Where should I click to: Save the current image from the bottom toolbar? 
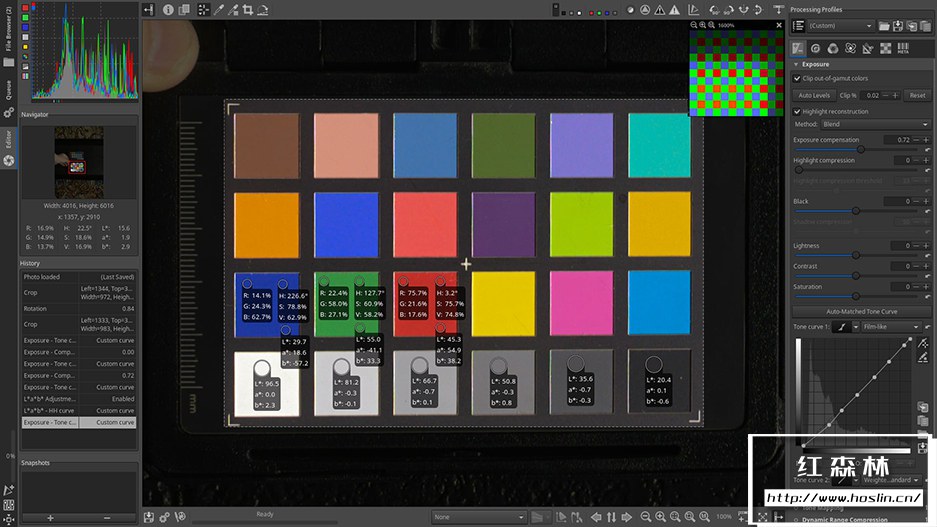click(x=149, y=516)
